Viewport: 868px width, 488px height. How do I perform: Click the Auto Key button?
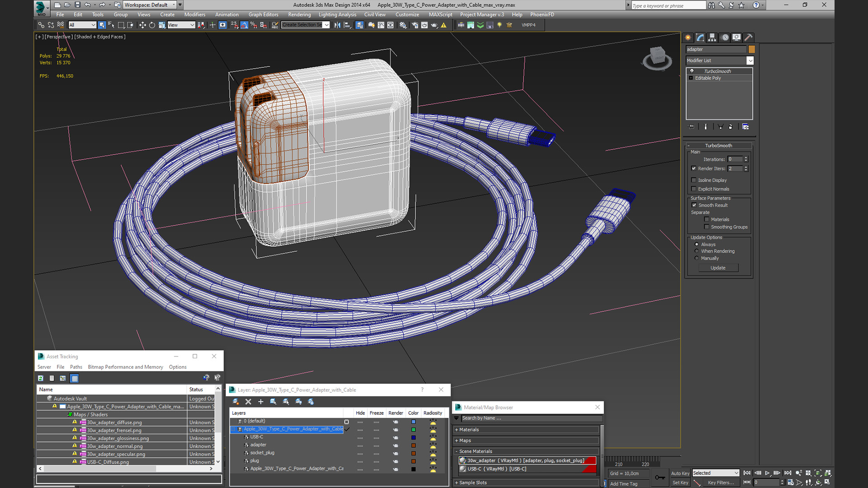tap(680, 473)
